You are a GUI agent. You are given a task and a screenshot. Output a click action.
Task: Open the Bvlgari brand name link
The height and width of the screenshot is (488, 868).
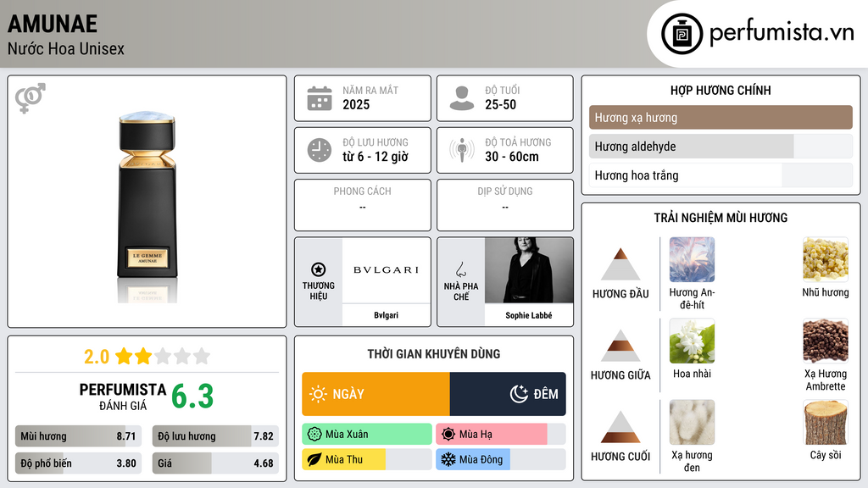tap(386, 315)
